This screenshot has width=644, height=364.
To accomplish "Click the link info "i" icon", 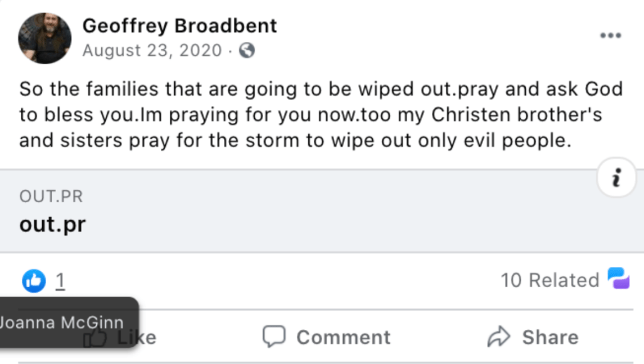I will point(616,179).
